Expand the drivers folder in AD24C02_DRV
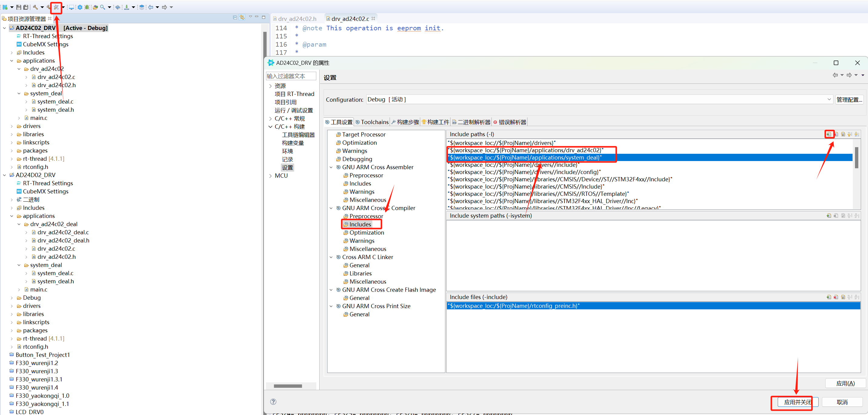This screenshot has height=415, width=868. [x=12, y=126]
